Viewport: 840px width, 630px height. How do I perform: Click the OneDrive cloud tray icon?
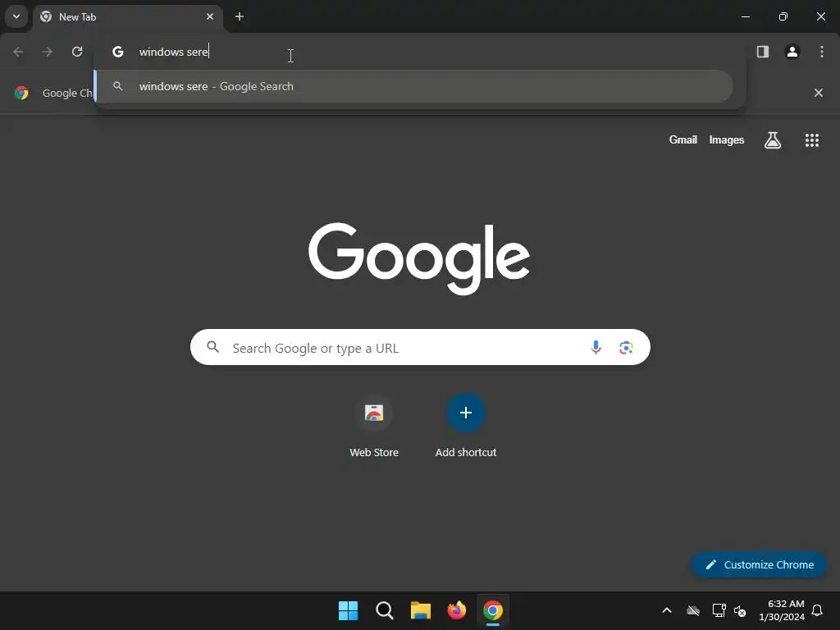pos(693,610)
